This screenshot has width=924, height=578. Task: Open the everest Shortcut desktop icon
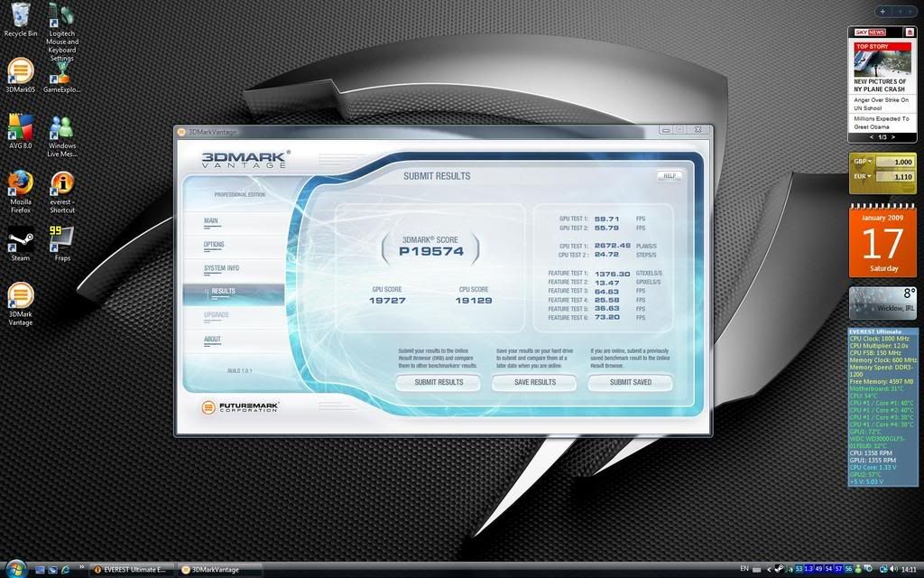[62, 191]
